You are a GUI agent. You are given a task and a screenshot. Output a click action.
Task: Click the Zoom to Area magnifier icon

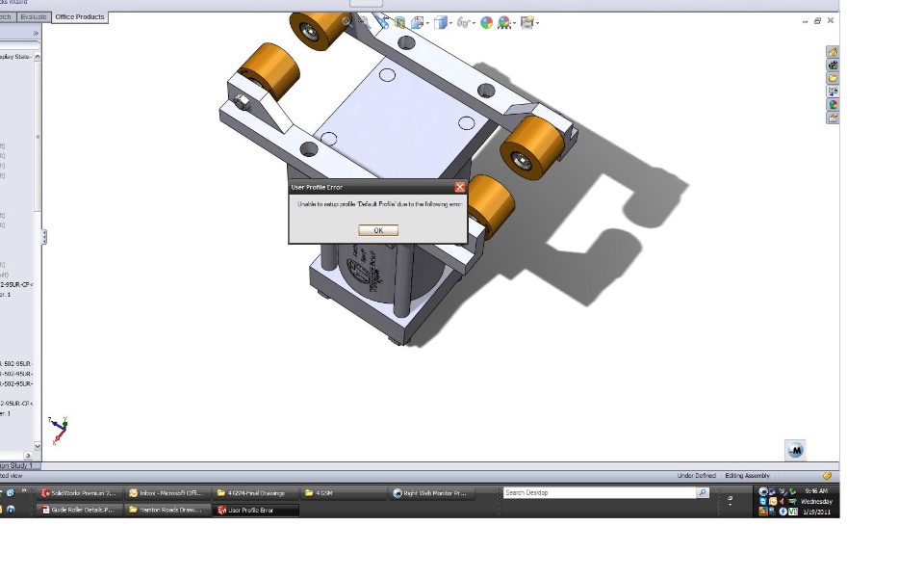coord(364,23)
